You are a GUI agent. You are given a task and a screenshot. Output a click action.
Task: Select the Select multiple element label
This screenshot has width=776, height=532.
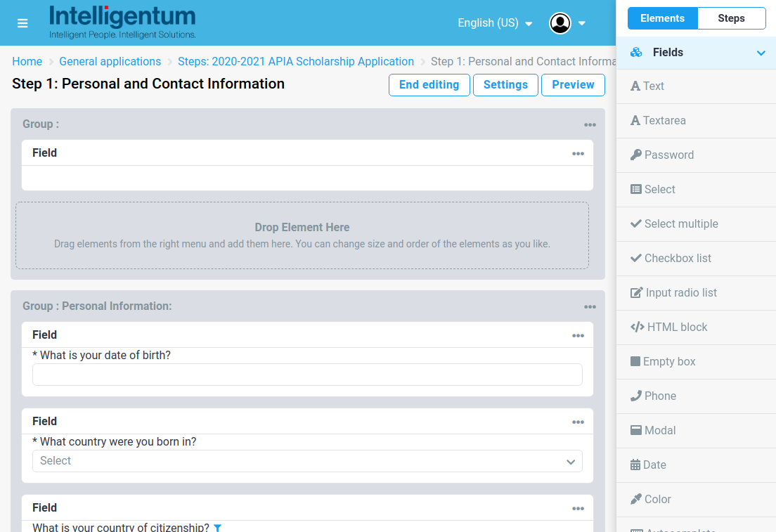682,223
